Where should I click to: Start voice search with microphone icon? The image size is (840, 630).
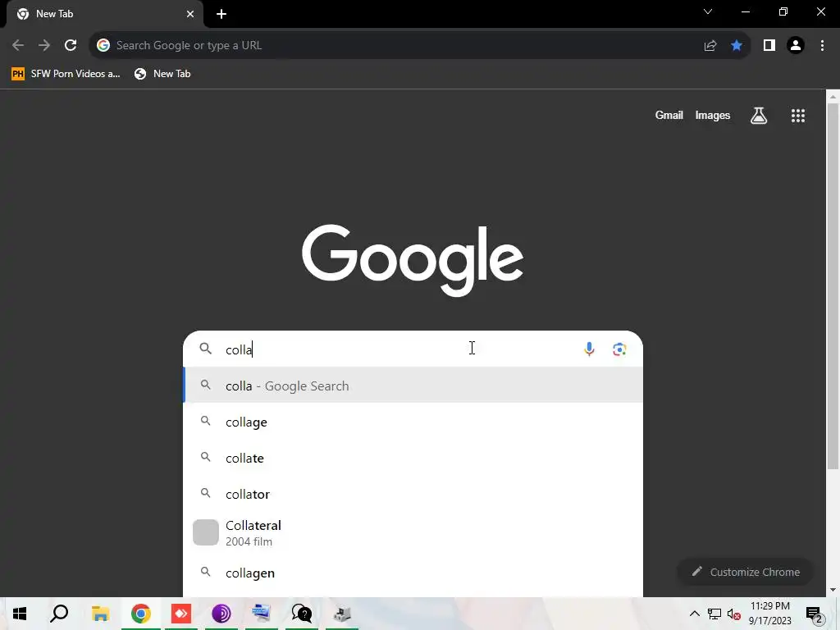pos(589,349)
